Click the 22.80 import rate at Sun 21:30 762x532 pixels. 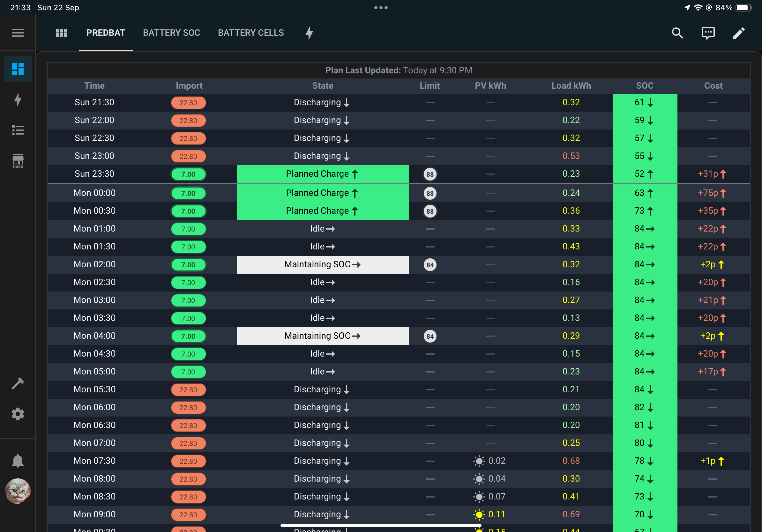pos(188,102)
